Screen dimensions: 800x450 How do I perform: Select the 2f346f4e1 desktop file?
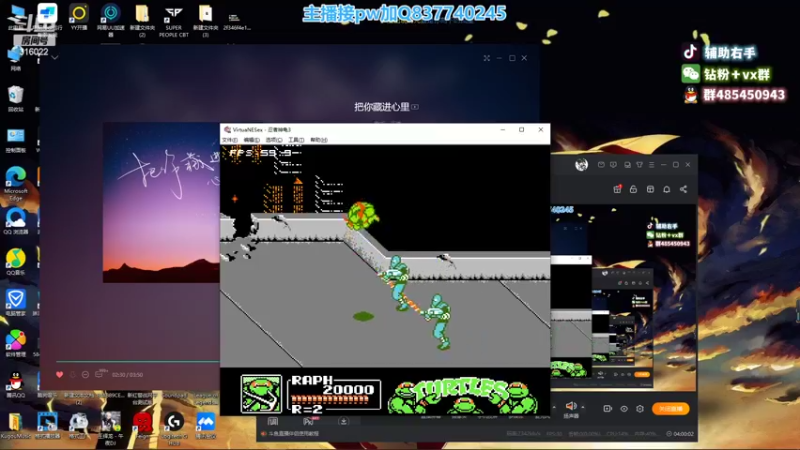[236, 22]
